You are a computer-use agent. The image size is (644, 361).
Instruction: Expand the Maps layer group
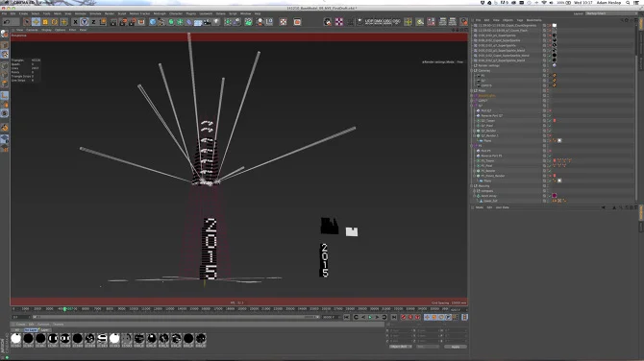pos(472,90)
